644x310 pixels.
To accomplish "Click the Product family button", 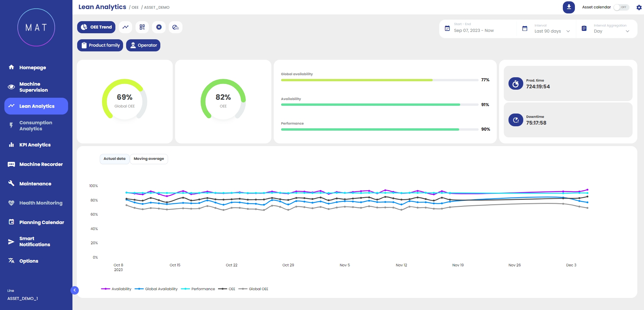I will click(100, 45).
